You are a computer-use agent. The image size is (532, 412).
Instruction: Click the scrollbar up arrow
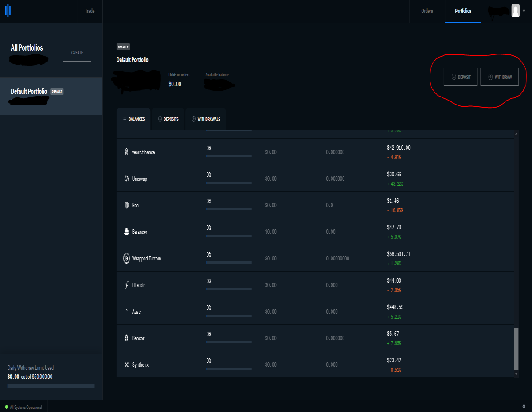click(x=516, y=134)
